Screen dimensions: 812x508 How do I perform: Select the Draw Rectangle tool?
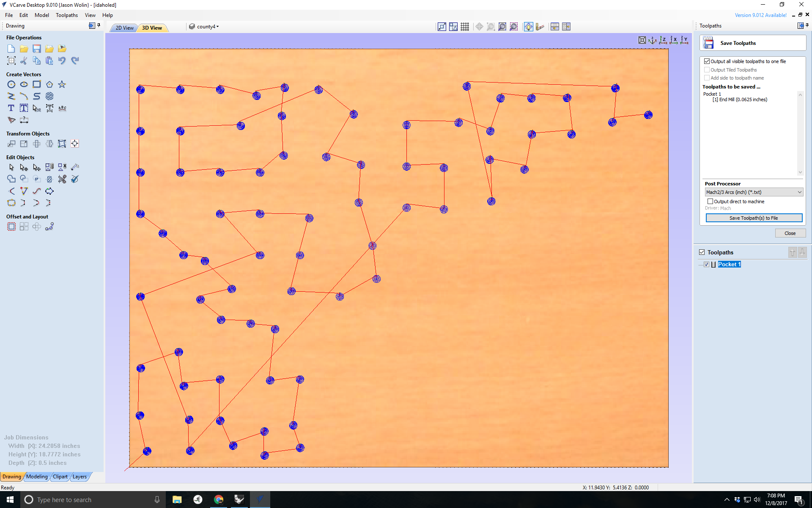37,84
